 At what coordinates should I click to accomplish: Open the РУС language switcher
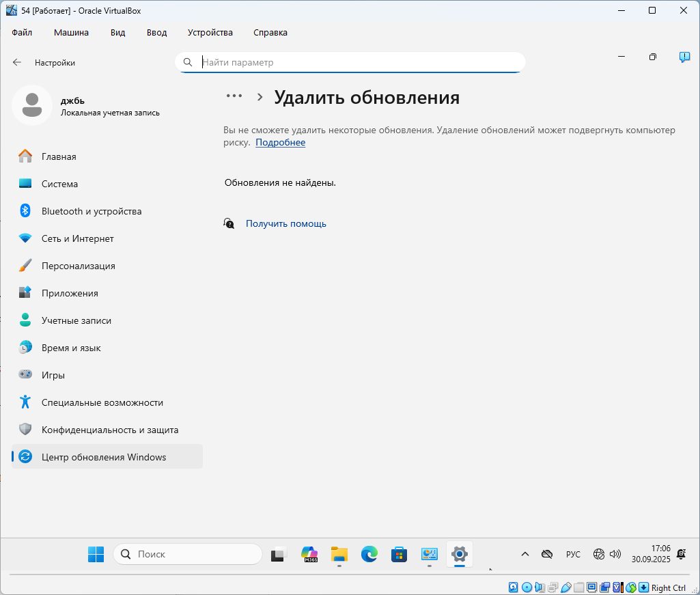pyautogui.click(x=573, y=554)
